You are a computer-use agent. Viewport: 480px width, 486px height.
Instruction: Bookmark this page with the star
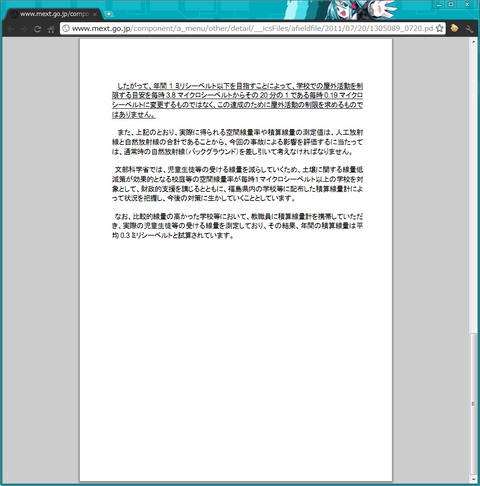coord(439,28)
